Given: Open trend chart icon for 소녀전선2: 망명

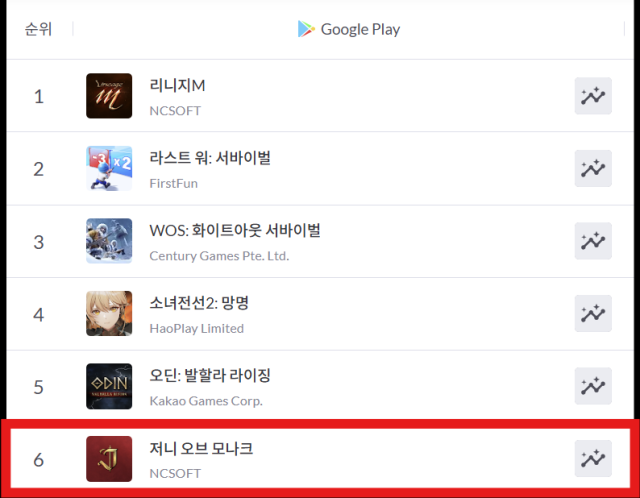Looking at the screenshot, I should pyautogui.click(x=593, y=313).
